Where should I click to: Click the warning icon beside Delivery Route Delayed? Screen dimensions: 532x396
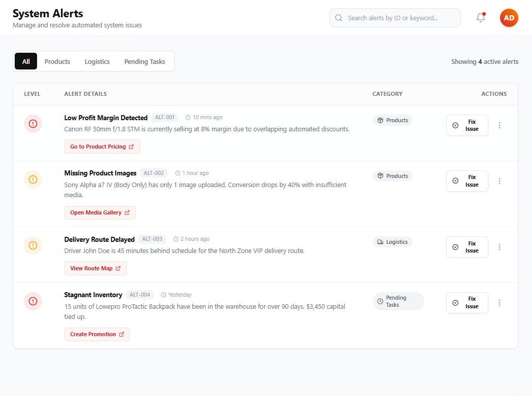pyautogui.click(x=33, y=245)
